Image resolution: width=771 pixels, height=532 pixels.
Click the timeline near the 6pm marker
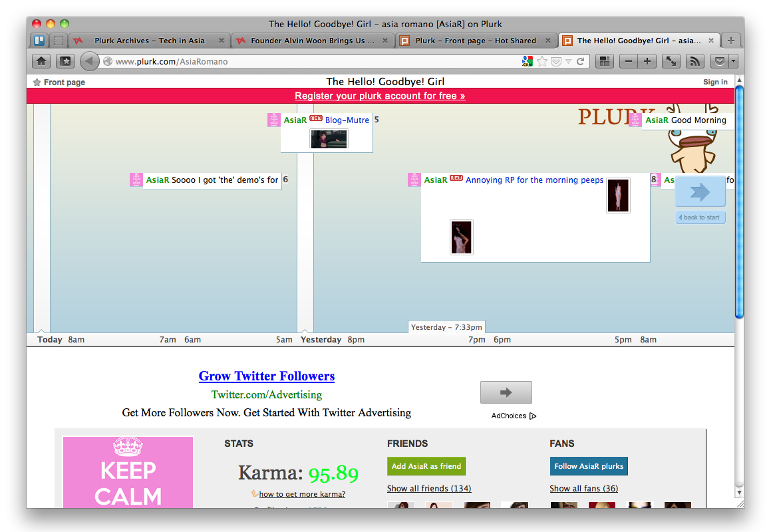pos(502,339)
